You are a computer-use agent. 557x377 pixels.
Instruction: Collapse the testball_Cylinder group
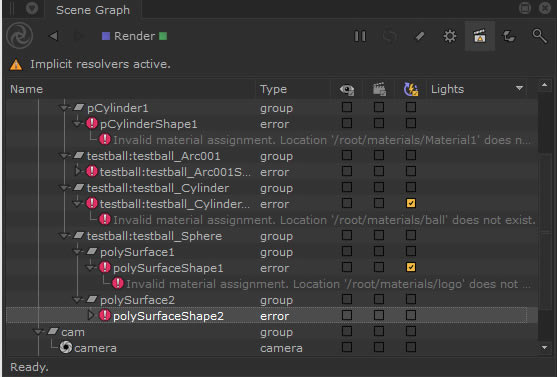64,188
